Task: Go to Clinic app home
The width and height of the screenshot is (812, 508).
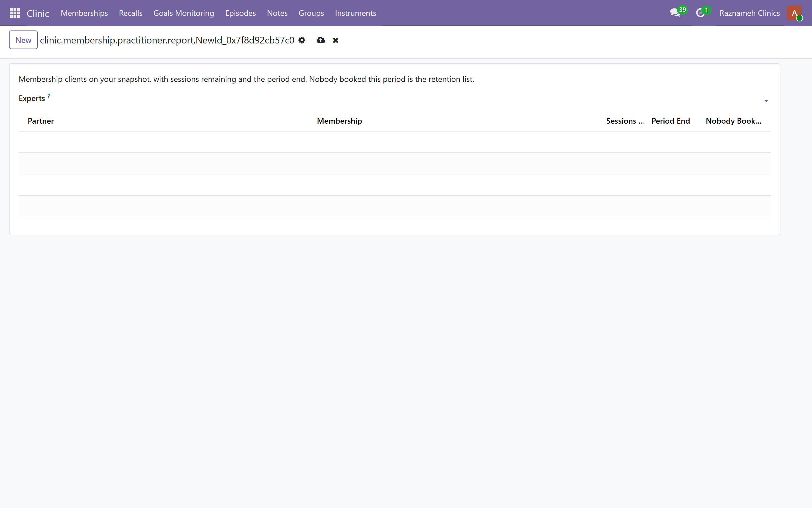Action: [x=38, y=13]
